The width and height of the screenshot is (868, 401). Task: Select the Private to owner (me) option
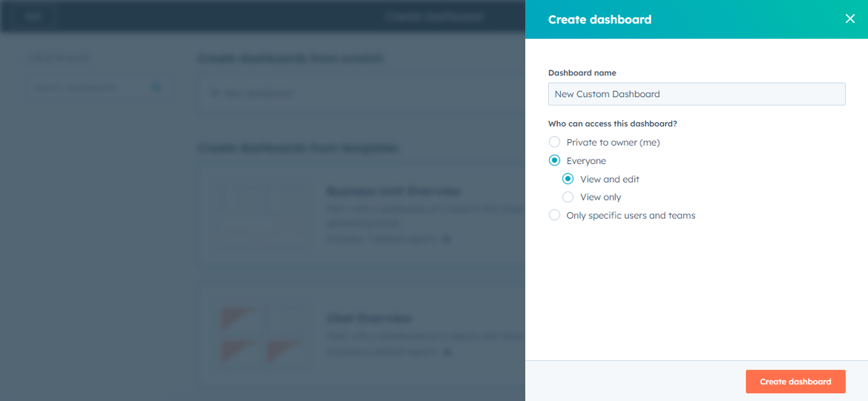click(x=554, y=142)
